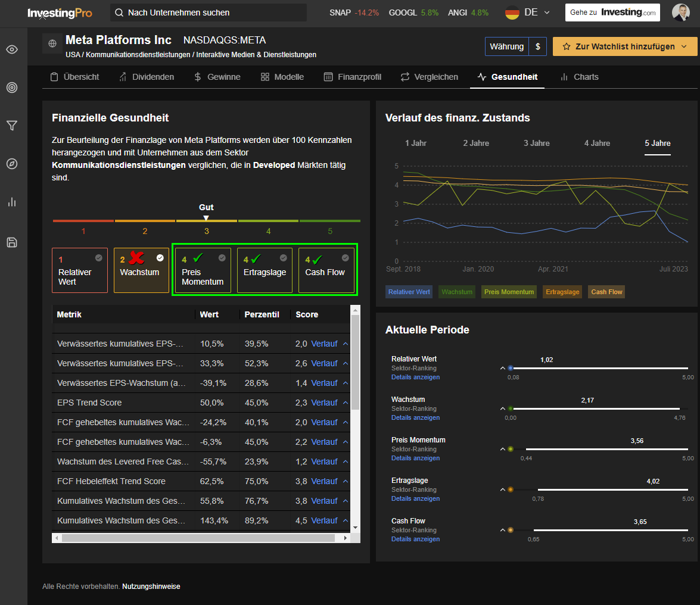Toggle Preis Momentum chart legend series
The height and width of the screenshot is (605, 700).
tap(509, 292)
